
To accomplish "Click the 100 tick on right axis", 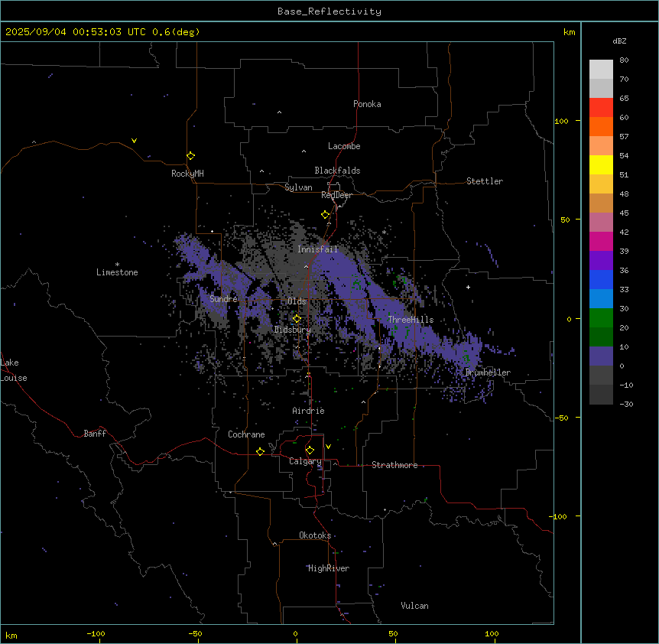I will click(x=562, y=121).
